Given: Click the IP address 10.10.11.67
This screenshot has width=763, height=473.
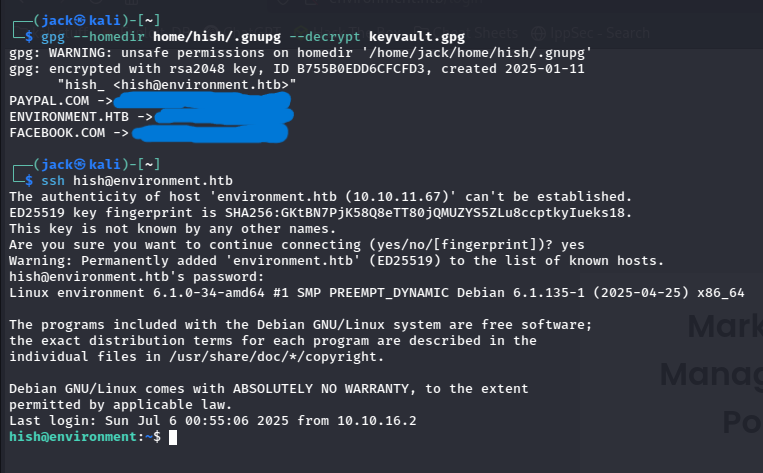Looking at the screenshot, I should click(x=396, y=197).
